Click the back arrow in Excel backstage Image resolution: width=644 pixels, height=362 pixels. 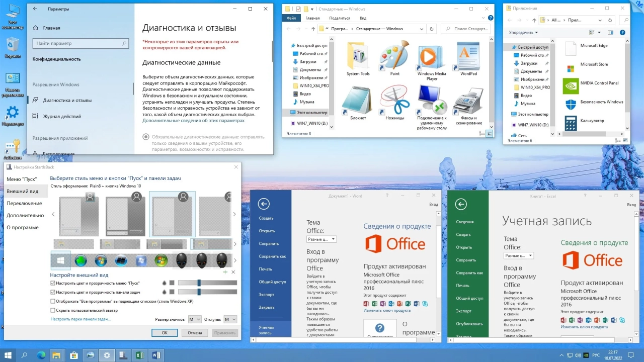(460, 204)
